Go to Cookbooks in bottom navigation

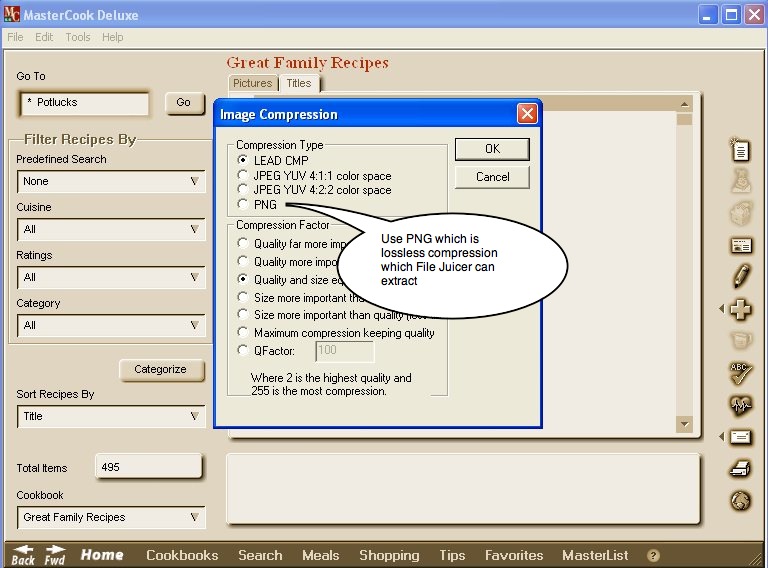click(x=182, y=555)
